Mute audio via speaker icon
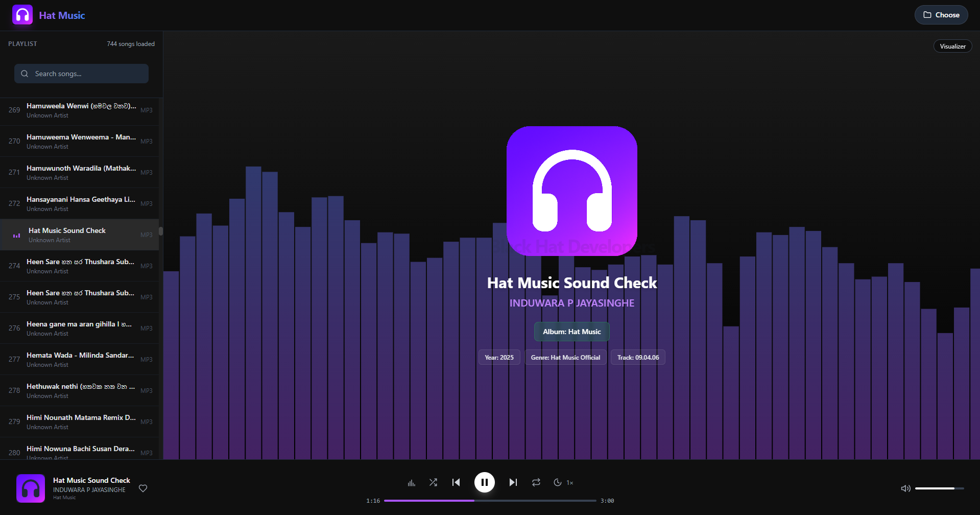The height and width of the screenshot is (515, 980). coord(905,488)
